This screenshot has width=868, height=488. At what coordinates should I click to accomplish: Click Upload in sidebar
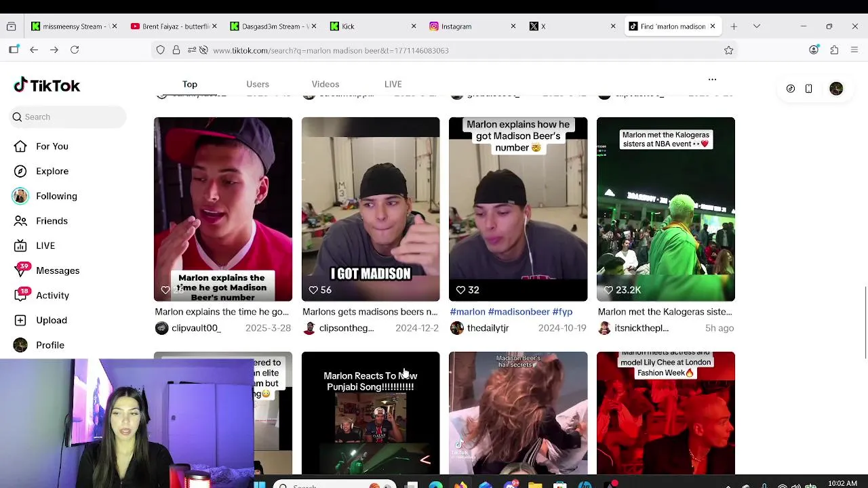point(52,320)
